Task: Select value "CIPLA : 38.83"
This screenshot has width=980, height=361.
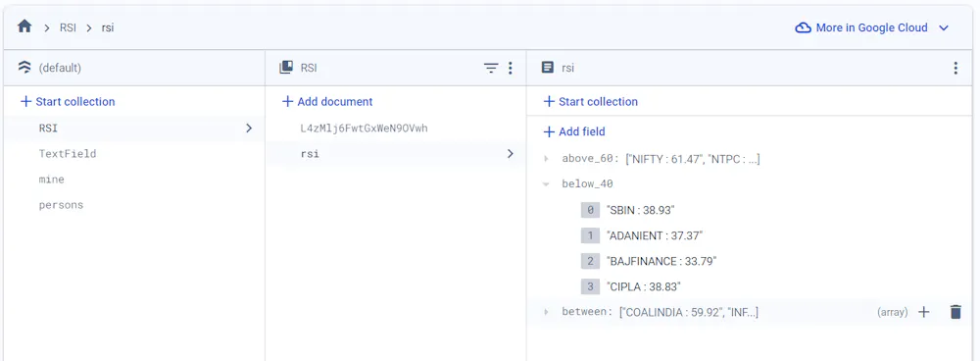Action: [x=643, y=286]
